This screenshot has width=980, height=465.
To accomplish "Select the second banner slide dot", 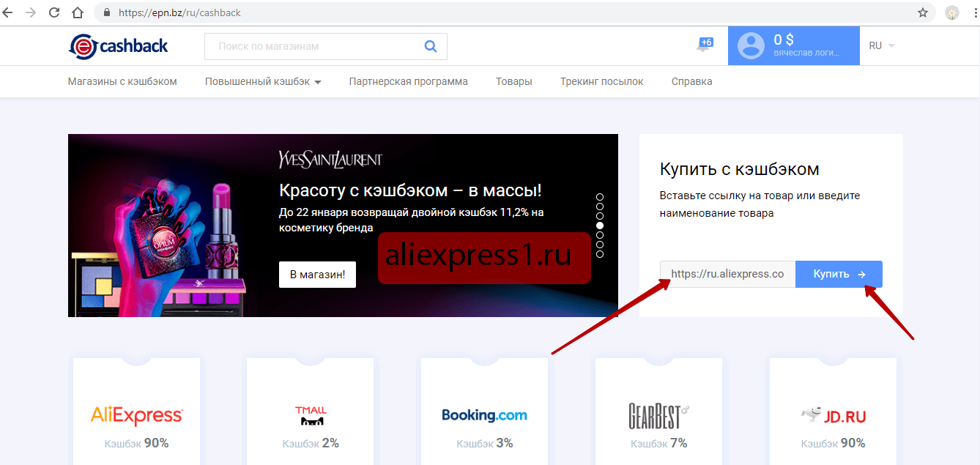I will (600, 207).
